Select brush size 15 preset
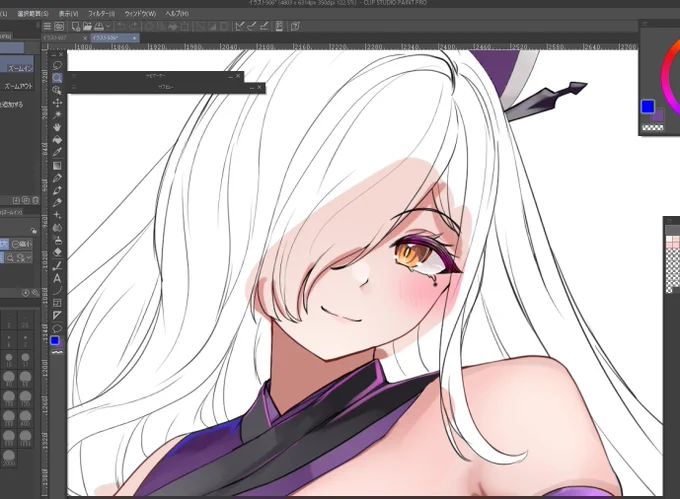 point(9,359)
